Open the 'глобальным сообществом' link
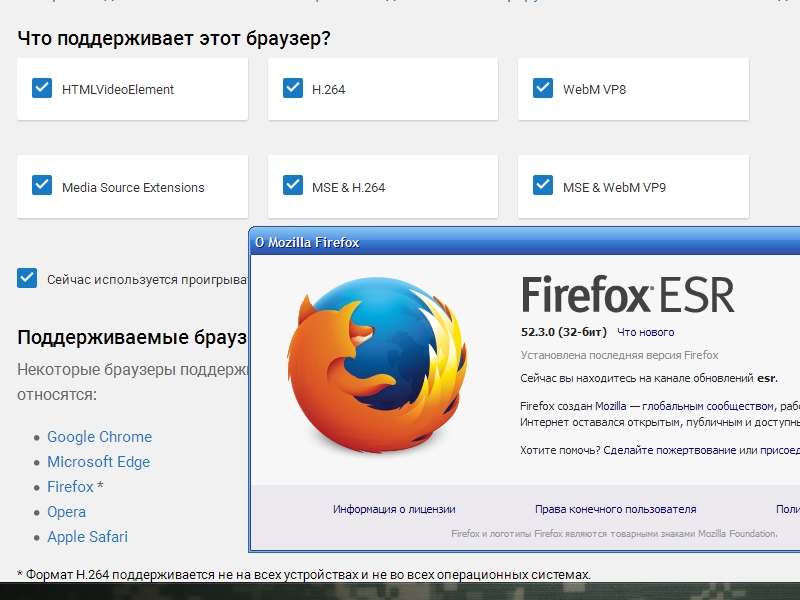This screenshot has width=800, height=600. pos(708,406)
